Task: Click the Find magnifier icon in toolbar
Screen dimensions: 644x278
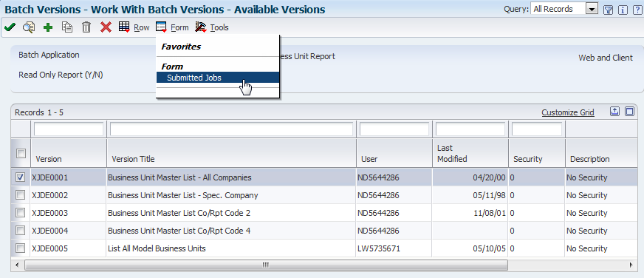Action: (29, 27)
